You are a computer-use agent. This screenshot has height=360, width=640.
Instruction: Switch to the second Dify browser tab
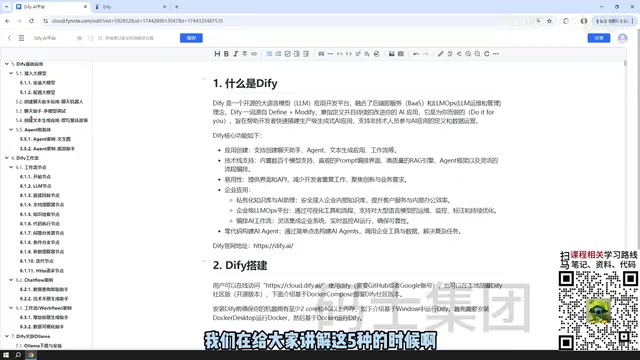pos(130,7)
